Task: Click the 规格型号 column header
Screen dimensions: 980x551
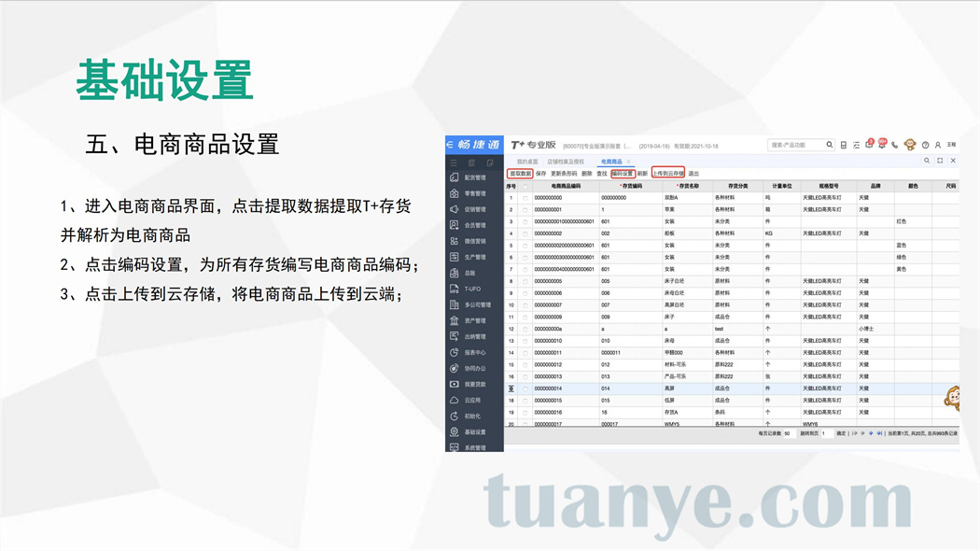Action: [x=829, y=187]
